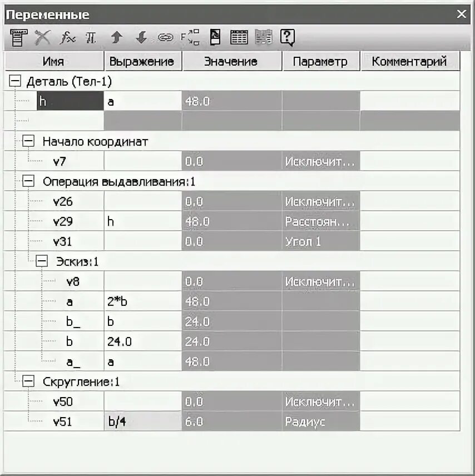The height and width of the screenshot is (476, 475).
Task: Click the expression h of v29
Action: (x=143, y=221)
